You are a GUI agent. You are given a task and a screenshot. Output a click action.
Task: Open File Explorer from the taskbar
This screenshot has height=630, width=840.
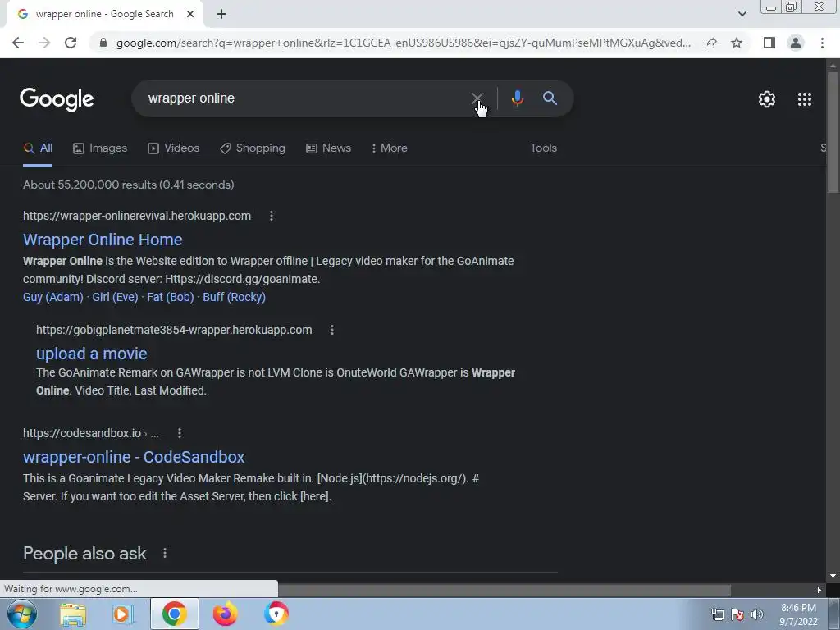point(72,614)
